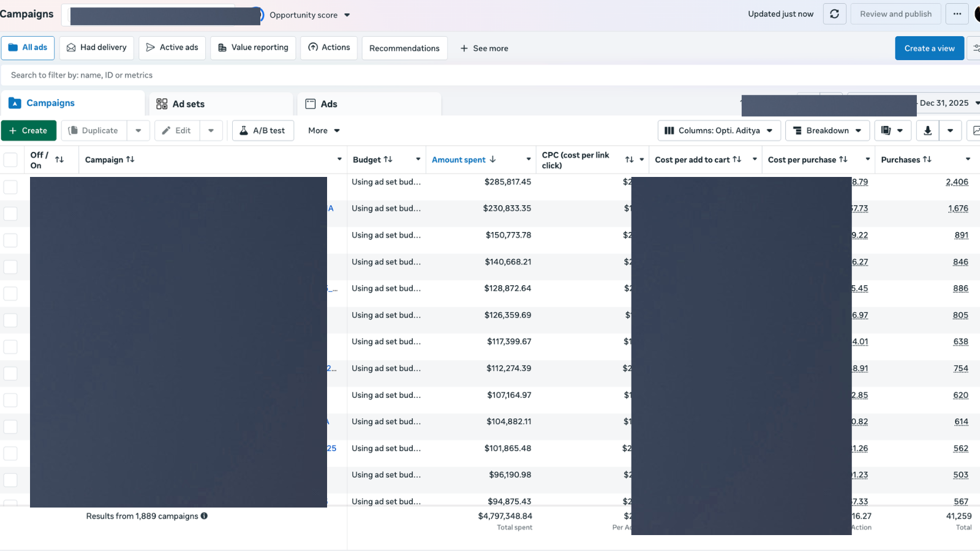Check the row with $128,872.64 spent

[10, 293]
